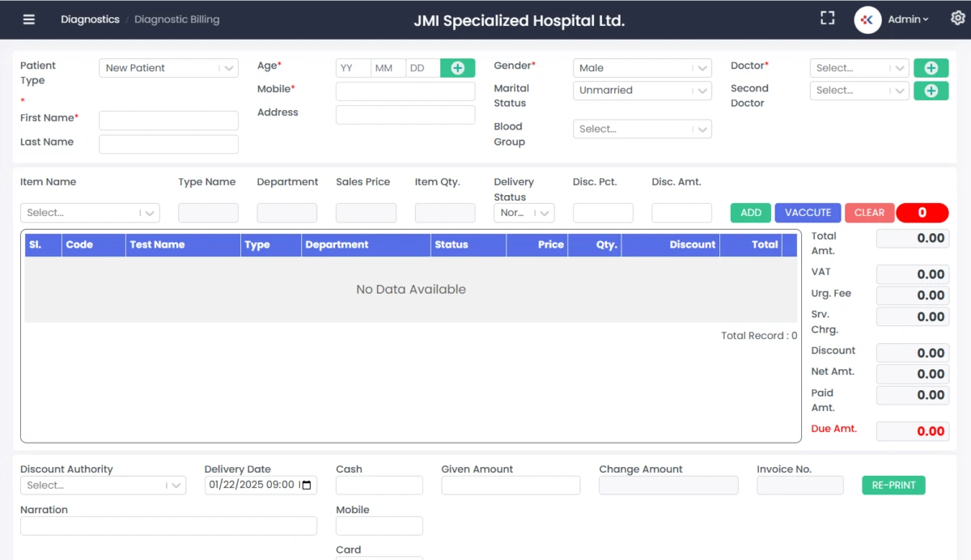Go to Diagnostics breadcrumb
This screenshot has height=560, width=971.
(90, 19)
